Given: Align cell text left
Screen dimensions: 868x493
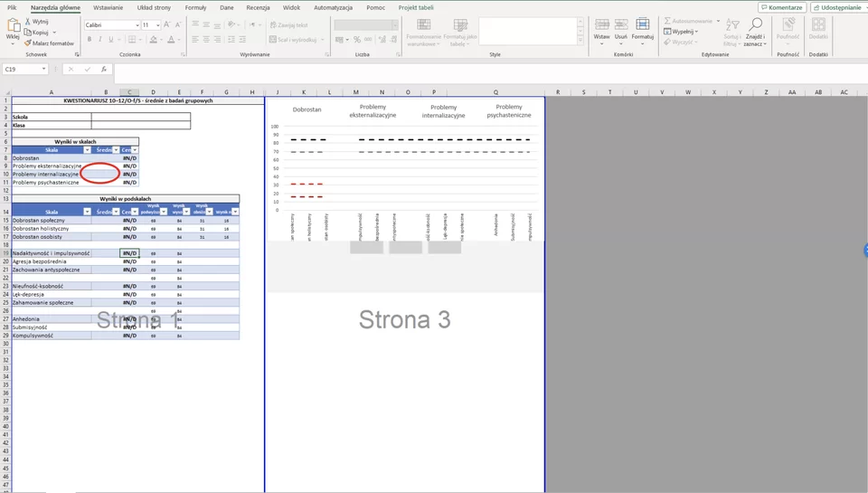Looking at the screenshot, I should coord(195,39).
